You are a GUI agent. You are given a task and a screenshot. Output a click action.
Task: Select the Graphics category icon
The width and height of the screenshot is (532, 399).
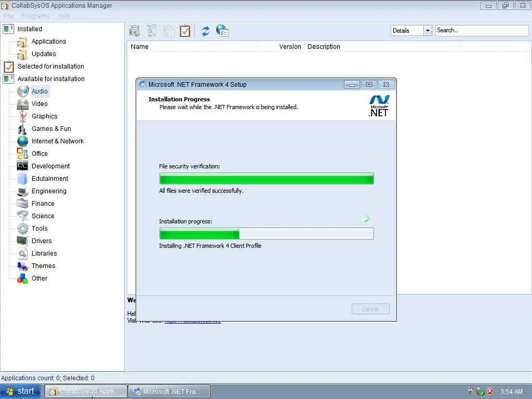pyautogui.click(x=23, y=116)
